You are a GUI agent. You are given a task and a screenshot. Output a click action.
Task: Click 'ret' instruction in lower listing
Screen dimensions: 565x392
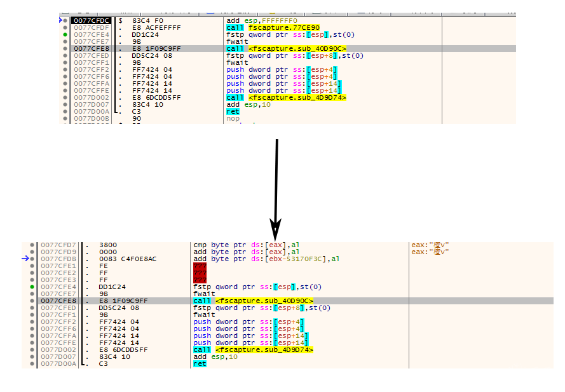click(x=200, y=364)
